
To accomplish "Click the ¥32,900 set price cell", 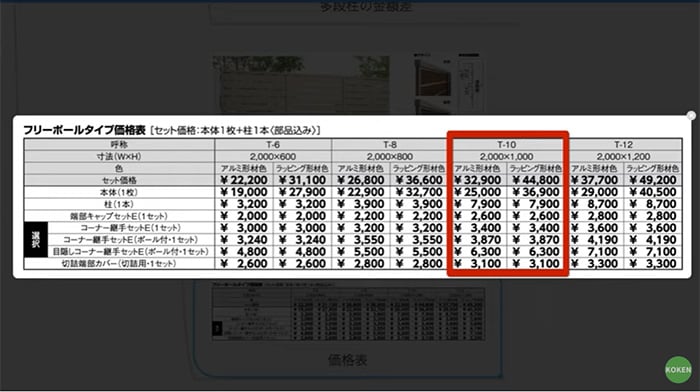I will click(478, 180).
